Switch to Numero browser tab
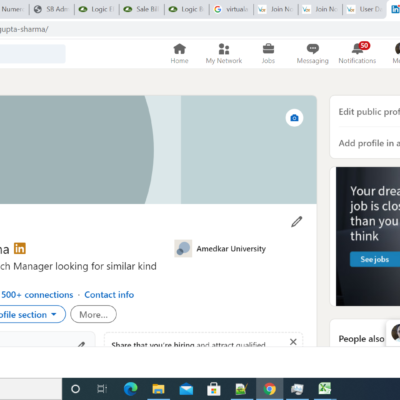This screenshot has width=400, height=400. click(13, 9)
